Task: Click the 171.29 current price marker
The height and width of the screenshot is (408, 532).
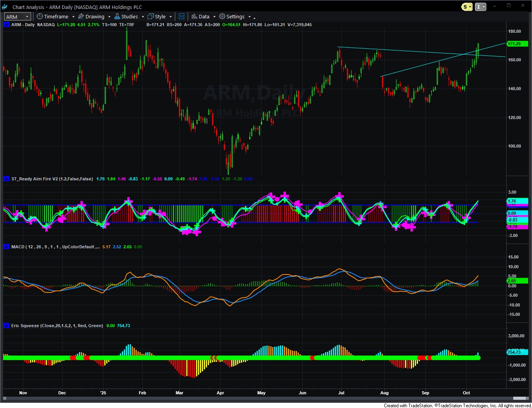Action: [515, 44]
